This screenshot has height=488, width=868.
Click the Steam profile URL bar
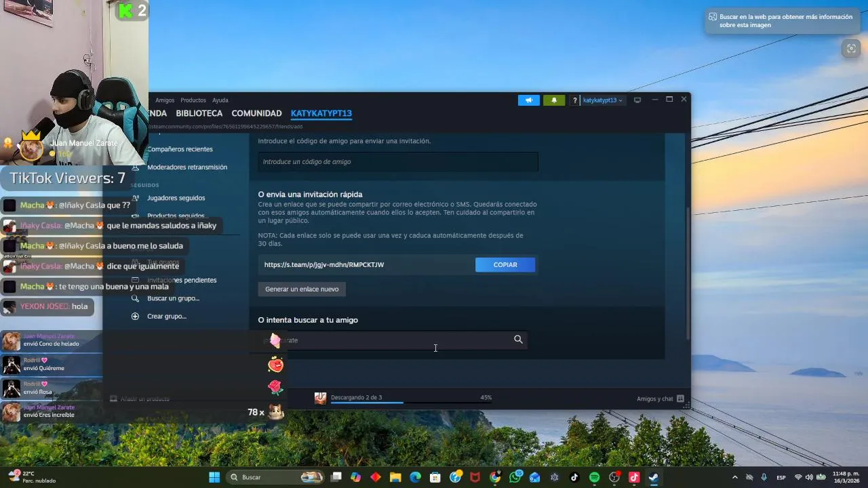tap(225, 126)
